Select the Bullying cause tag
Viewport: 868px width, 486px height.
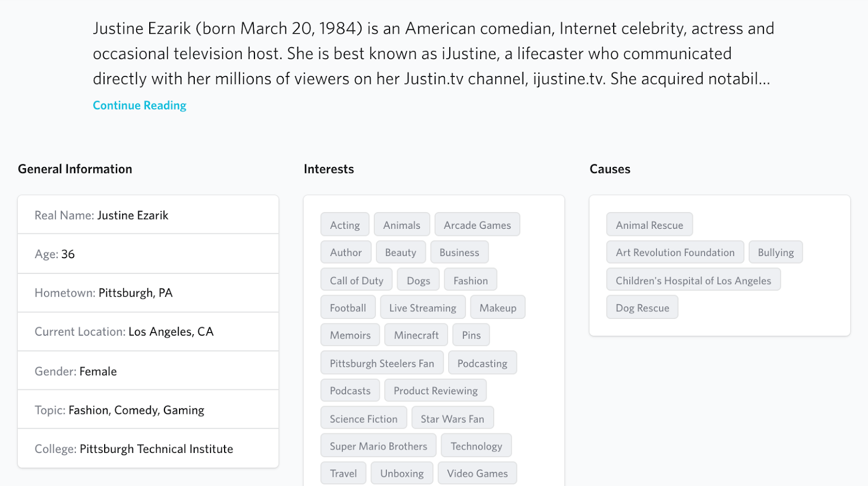click(775, 252)
